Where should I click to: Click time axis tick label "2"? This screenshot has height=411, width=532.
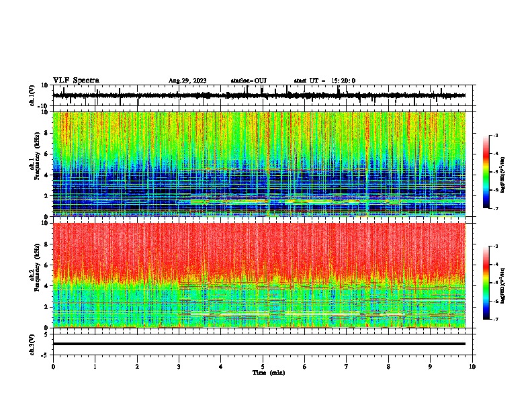click(x=137, y=366)
